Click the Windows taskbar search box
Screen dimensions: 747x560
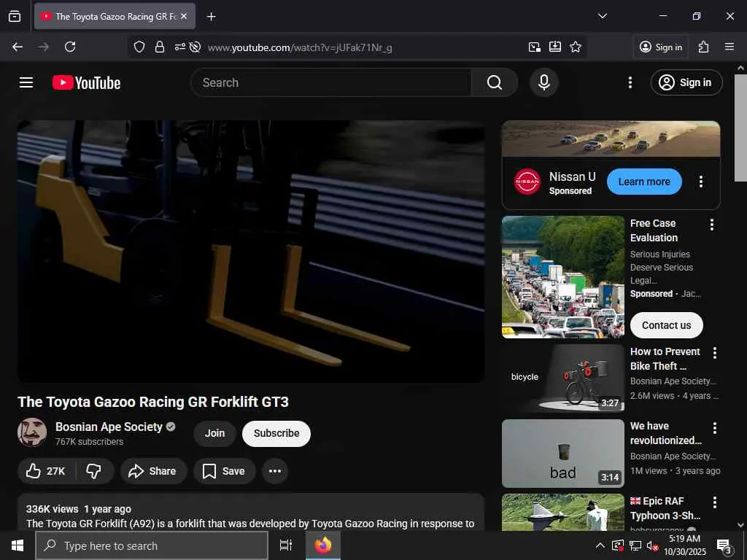[152, 545]
